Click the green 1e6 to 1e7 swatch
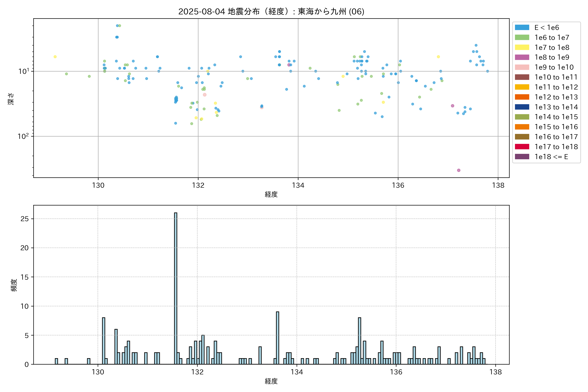Image resolution: width=588 pixels, height=392 pixels. coord(522,38)
